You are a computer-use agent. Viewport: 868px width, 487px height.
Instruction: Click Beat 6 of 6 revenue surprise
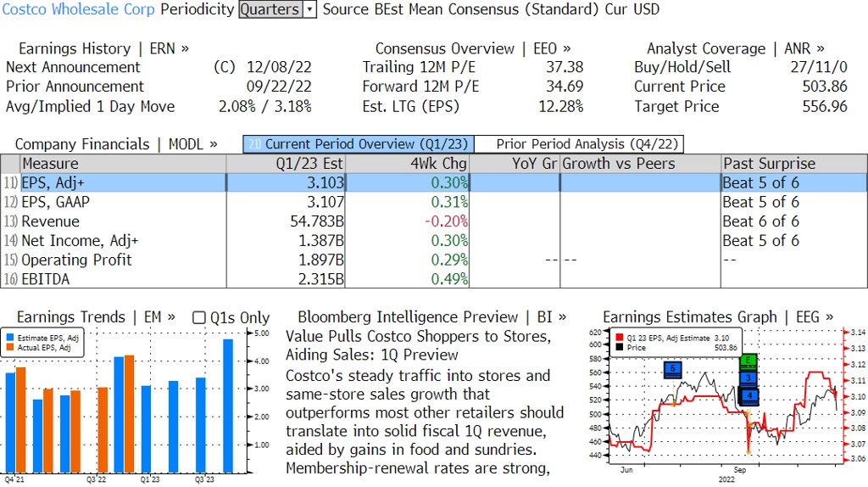760,221
